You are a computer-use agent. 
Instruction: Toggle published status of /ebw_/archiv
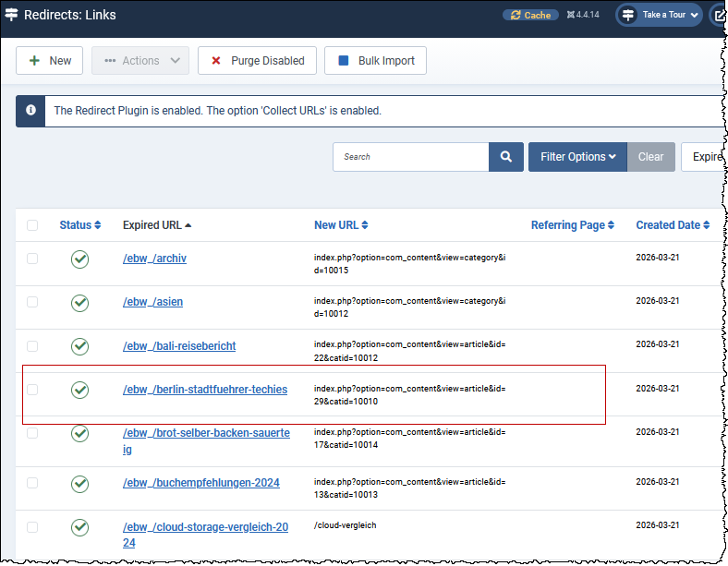click(x=80, y=259)
